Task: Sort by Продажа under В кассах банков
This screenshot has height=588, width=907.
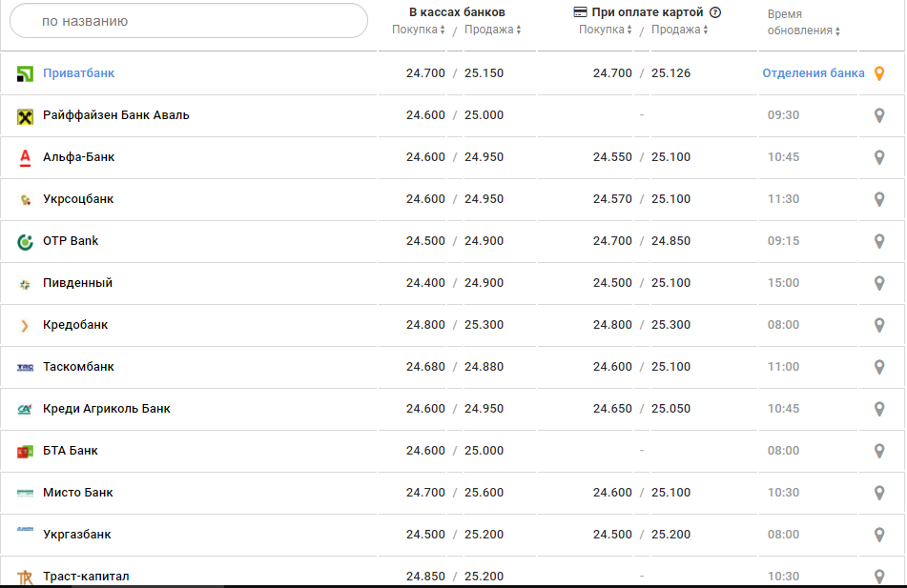Action: (x=492, y=30)
